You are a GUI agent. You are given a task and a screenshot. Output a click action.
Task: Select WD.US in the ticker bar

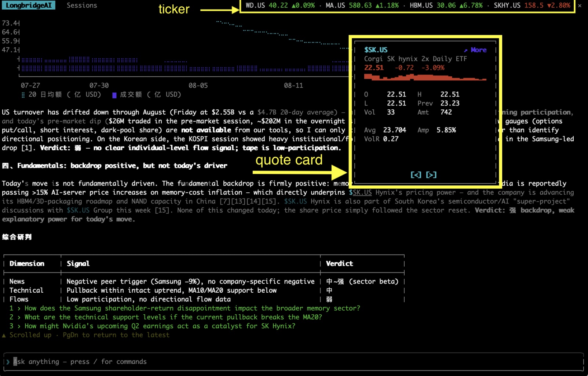[280, 6]
